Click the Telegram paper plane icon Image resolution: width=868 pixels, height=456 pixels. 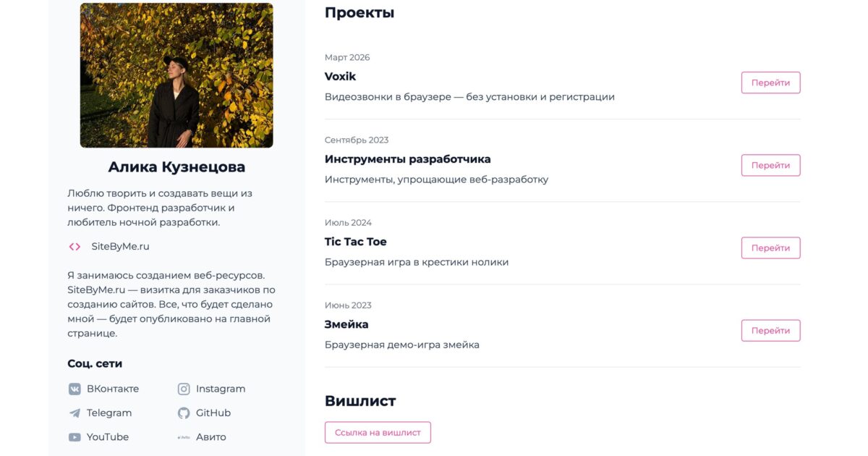pos(75,413)
